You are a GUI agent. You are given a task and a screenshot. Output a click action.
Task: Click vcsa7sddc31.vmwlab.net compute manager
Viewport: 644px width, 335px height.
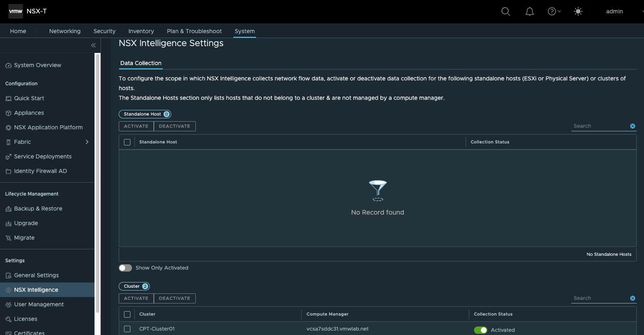click(x=338, y=329)
